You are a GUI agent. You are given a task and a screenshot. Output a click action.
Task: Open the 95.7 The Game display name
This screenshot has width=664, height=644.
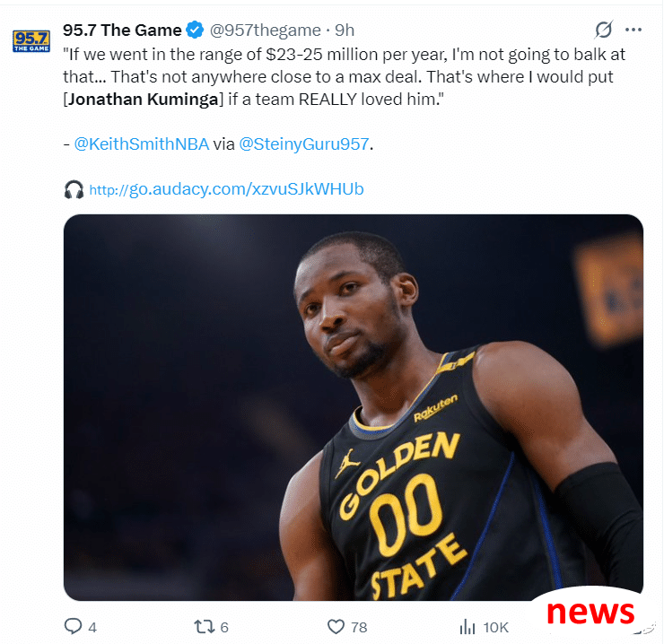point(122,30)
